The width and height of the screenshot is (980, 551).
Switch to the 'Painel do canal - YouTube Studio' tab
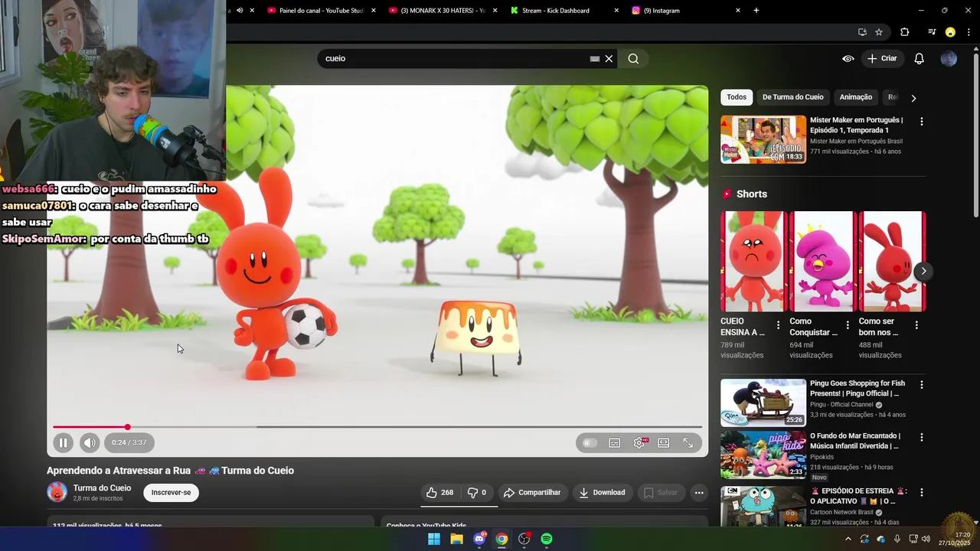point(322,11)
